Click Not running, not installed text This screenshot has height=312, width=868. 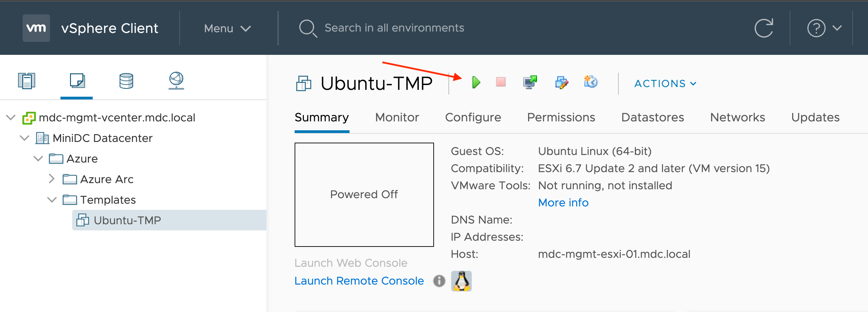click(x=605, y=185)
